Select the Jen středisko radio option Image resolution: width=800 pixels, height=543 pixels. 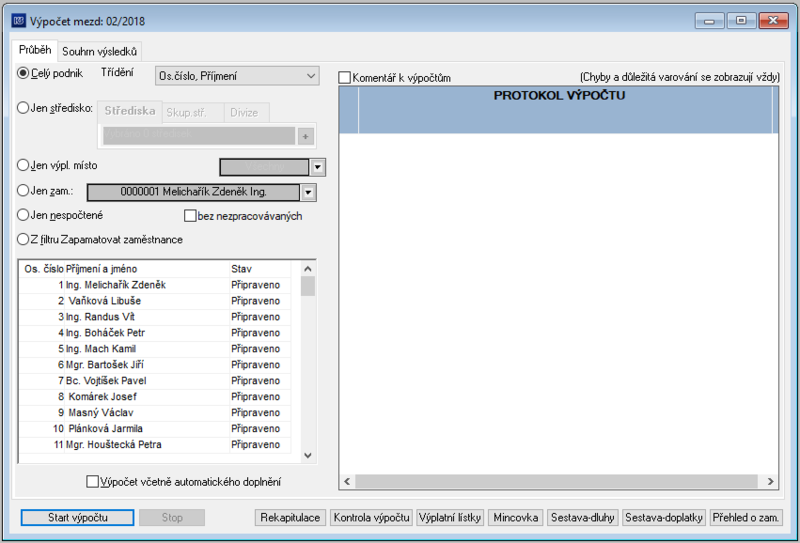click(x=23, y=108)
